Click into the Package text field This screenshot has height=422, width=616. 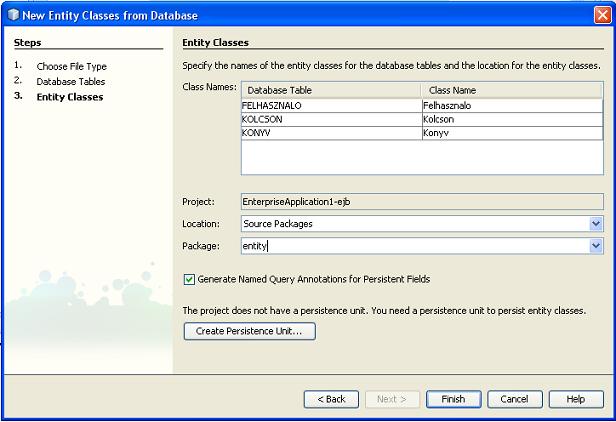coord(415,246)
